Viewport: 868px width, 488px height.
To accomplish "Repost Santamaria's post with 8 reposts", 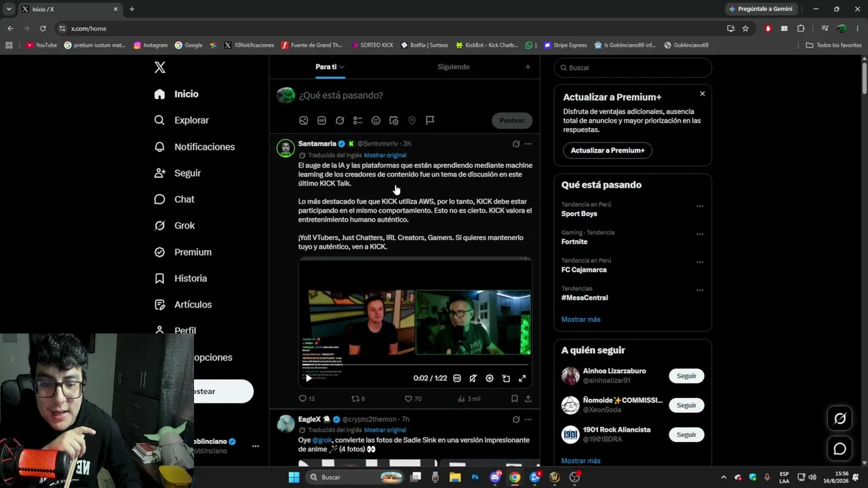I will 358,399.
